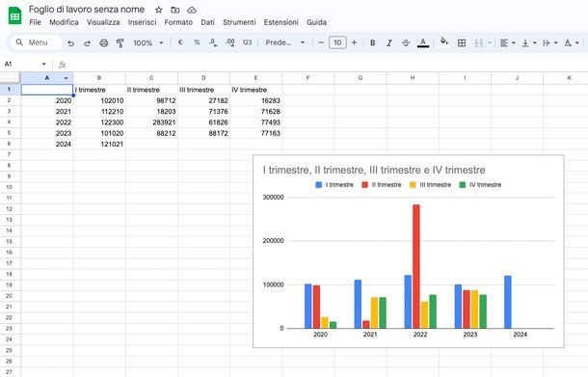Open the Estensioni menu
The width and height of the screenshot is (588, 377).
tap(281, 22)
